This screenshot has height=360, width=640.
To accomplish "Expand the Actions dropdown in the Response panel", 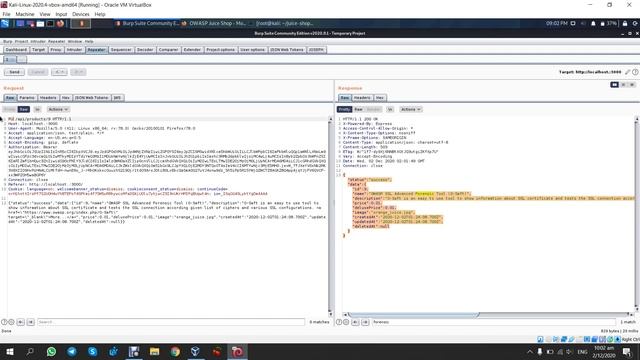I will (411, 109).
